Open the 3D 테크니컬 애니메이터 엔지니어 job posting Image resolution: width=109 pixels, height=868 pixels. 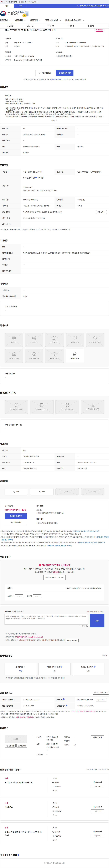click(19, 782)
